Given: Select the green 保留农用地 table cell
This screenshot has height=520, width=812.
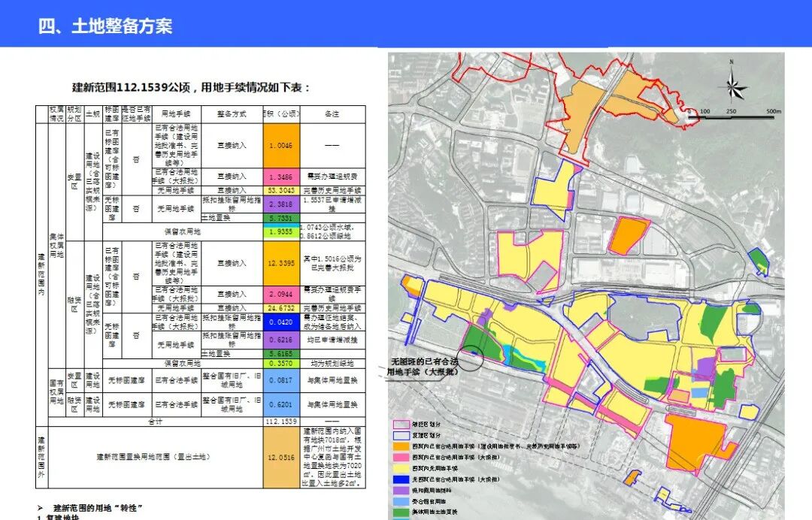Looking at the screenshot, I should pos(280,233).
